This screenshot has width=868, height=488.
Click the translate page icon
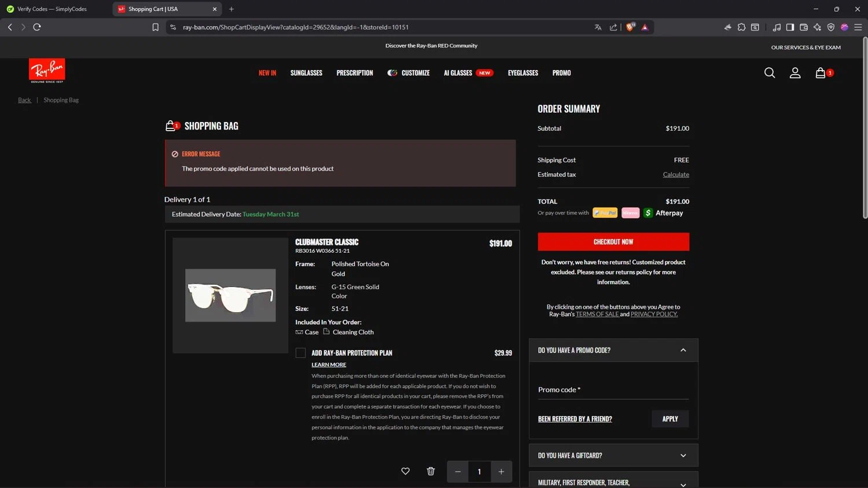(598, 27)
